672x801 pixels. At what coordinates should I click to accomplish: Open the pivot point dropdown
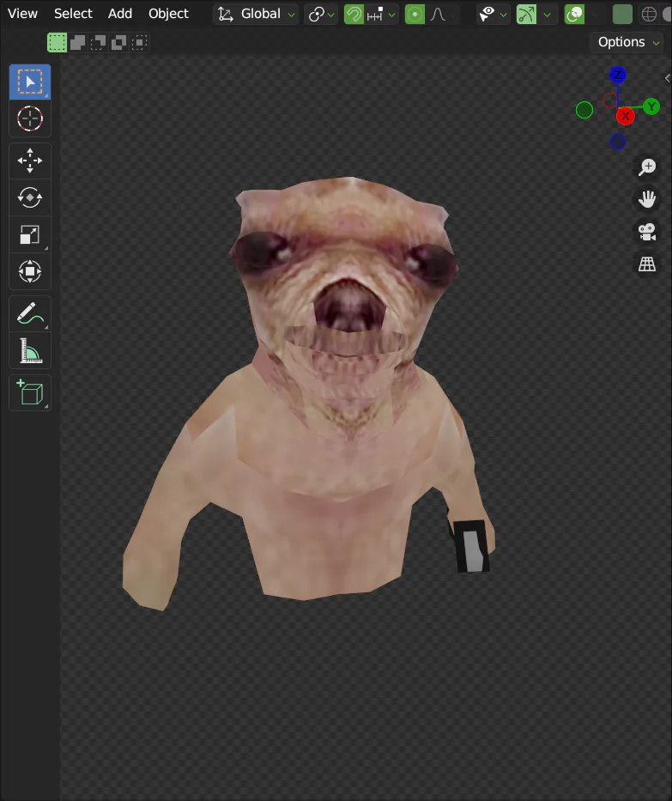pos(321,15)
